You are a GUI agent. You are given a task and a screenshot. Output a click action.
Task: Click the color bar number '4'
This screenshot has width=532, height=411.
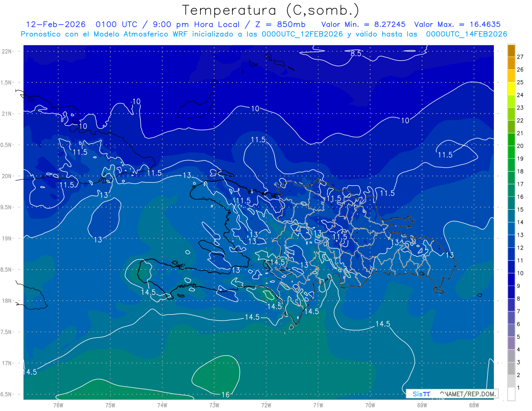[519, 350]
